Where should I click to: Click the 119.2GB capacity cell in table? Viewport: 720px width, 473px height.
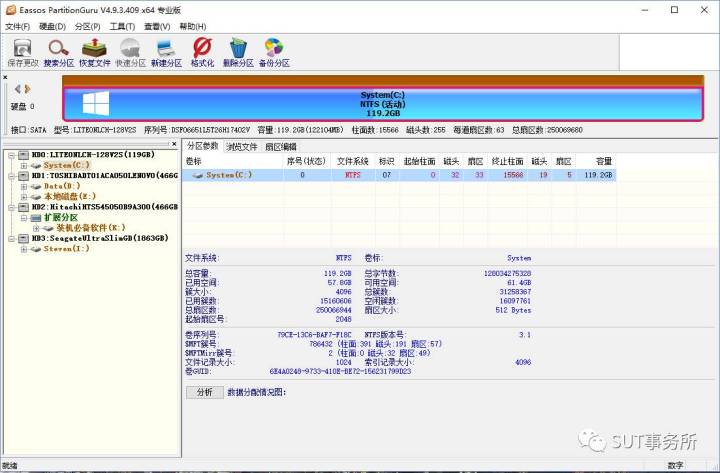(x=598, y=175)
